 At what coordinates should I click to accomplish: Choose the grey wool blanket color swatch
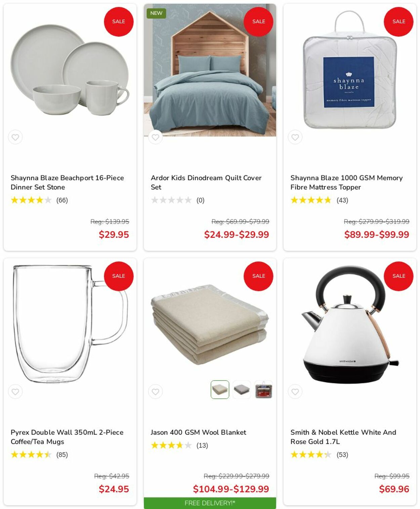[x=242, y=390]
